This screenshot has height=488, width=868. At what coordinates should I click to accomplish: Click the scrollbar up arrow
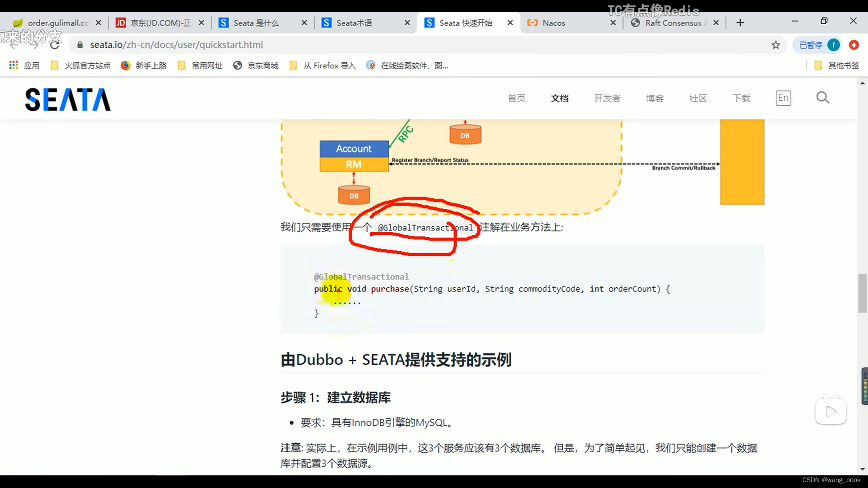pos(863,83)
